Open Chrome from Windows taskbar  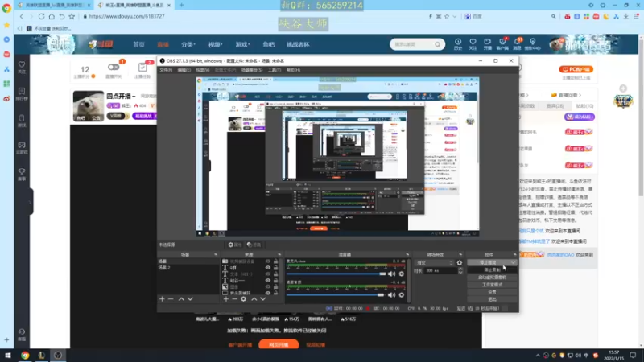point(25,356)
